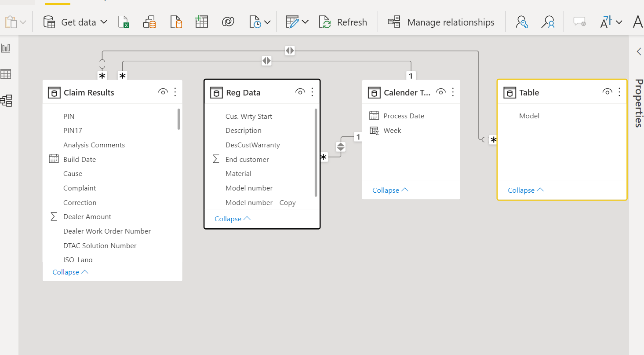Viewport: 644px width, 355px height.
Task: Expand the Recent sources dropdown arrow
Action: [x=267, y=22]
